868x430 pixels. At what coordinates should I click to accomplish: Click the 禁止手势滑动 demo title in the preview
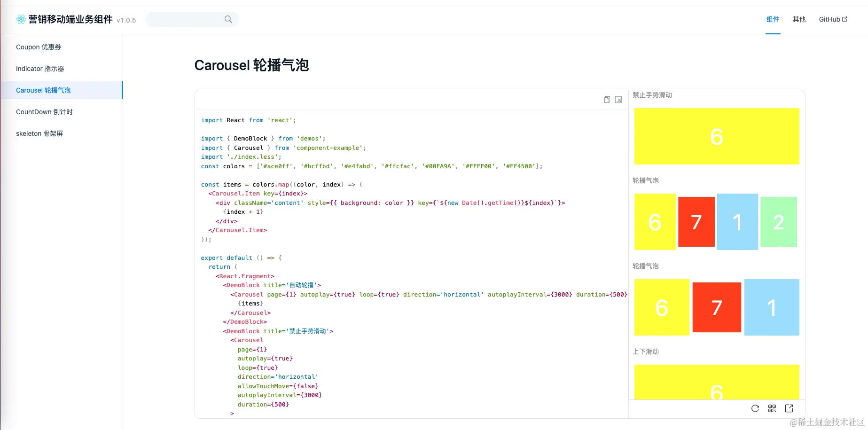pos(652,95)
